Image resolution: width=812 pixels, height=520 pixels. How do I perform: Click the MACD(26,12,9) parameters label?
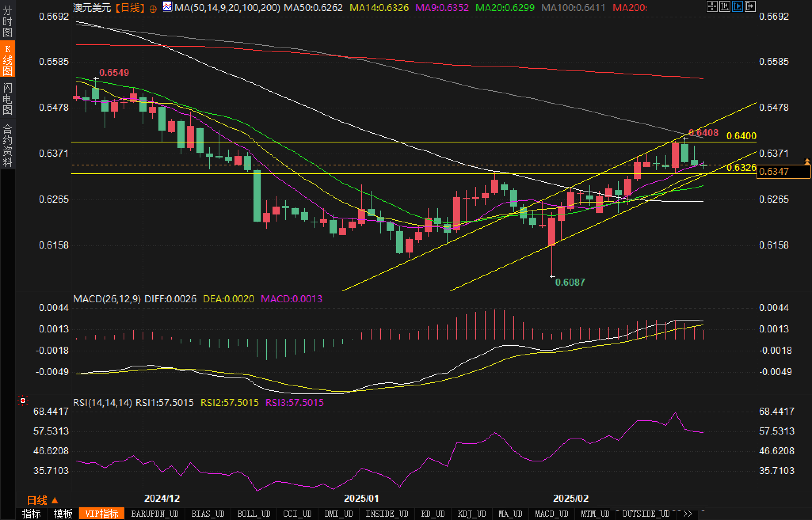coord(107,299)
